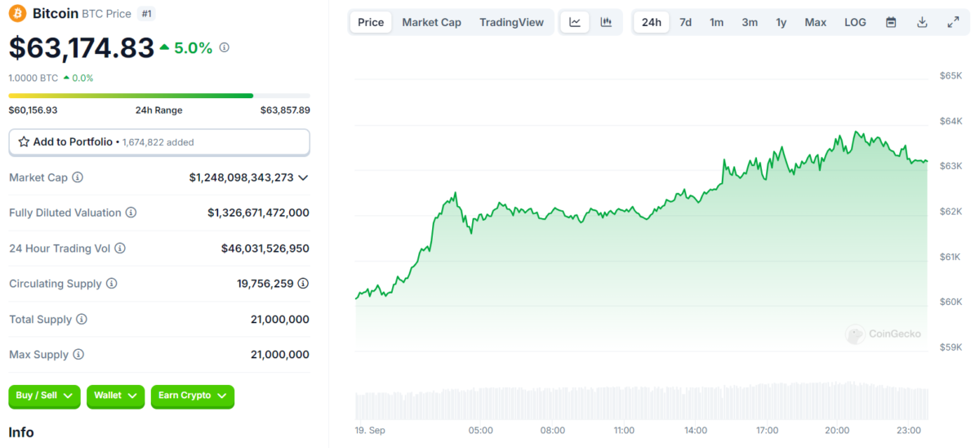Viewport: 980px width, 448px height.
Task: Show Fully Diluted Valuation info icon
Action: [131, 213]
